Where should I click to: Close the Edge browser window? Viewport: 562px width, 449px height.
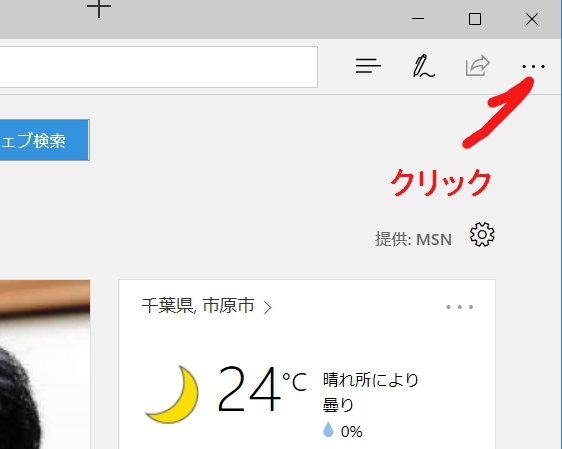pos(532,19)
